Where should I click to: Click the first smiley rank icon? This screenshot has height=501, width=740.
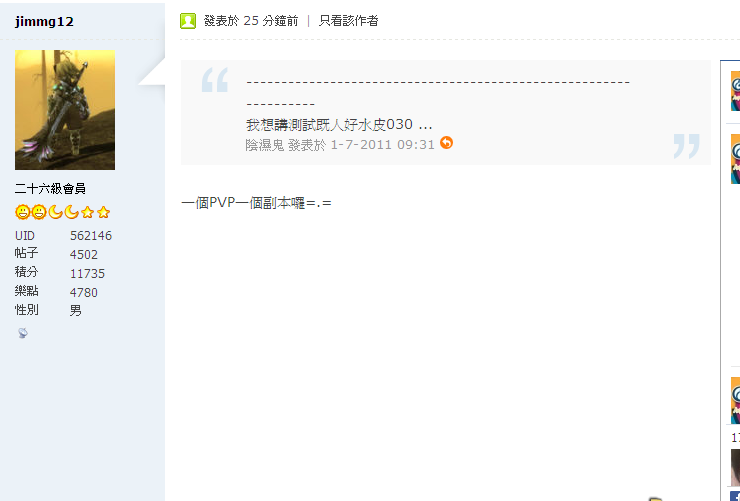tap(22, 212)
